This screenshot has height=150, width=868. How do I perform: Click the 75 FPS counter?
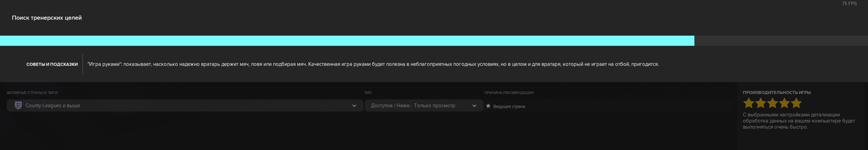coord(849,3)
